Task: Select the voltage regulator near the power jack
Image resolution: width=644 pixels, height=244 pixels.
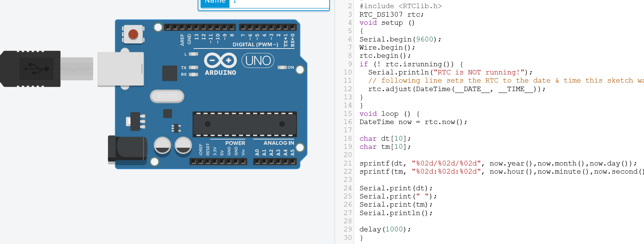Action: [136, 121]
